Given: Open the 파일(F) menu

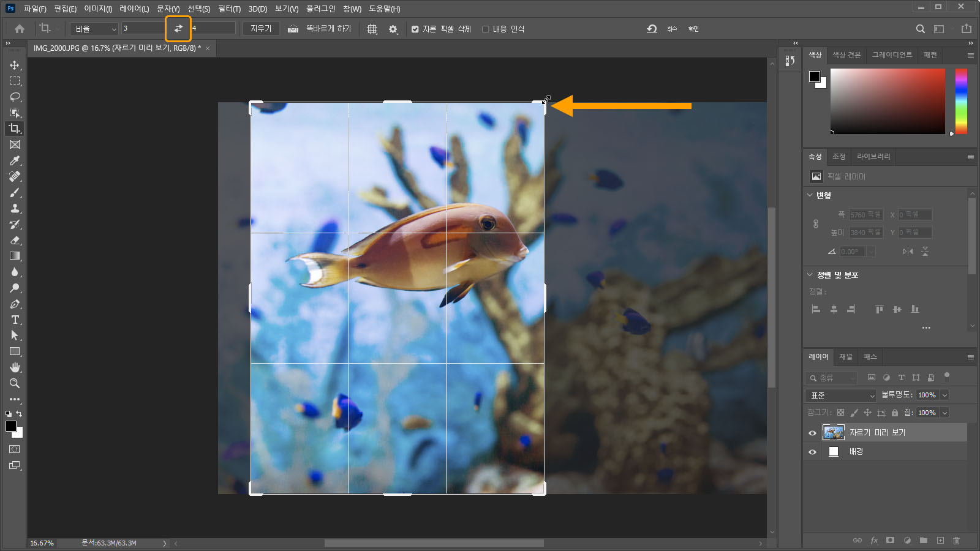Looking at the screenshot, I should [x=35, y=9].
